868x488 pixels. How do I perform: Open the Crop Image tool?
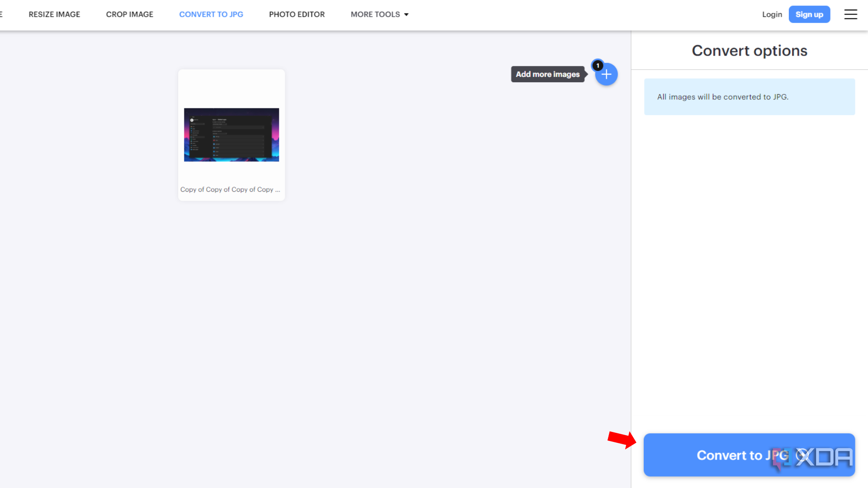pyautogui.click(x=129, y=14)
